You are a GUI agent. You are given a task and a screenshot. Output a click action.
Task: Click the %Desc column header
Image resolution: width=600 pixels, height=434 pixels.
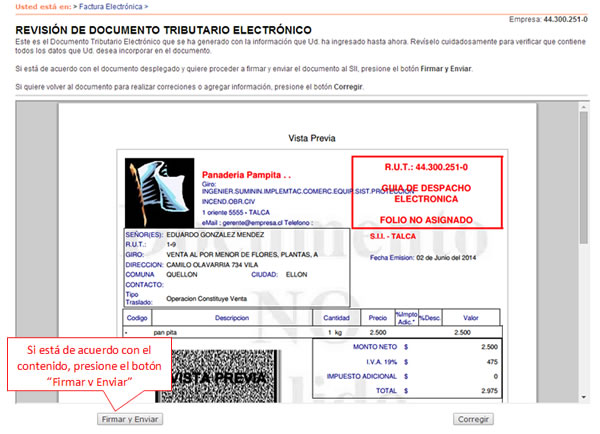(x=429, y=318)
